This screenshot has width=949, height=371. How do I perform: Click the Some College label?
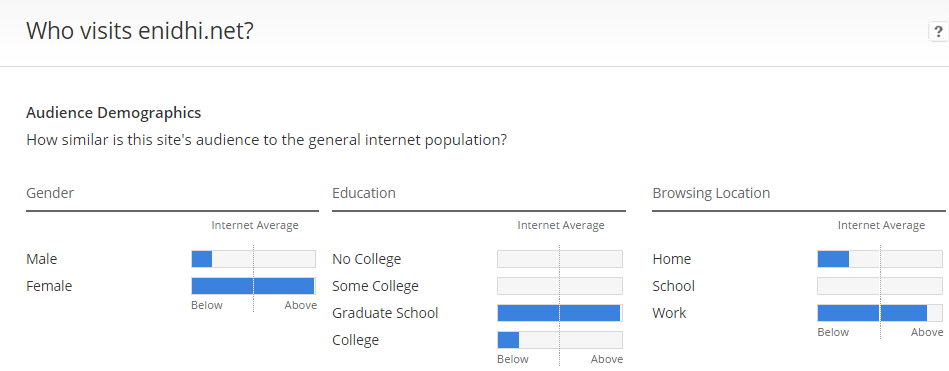pyautogui.click(x=375, y=286)
